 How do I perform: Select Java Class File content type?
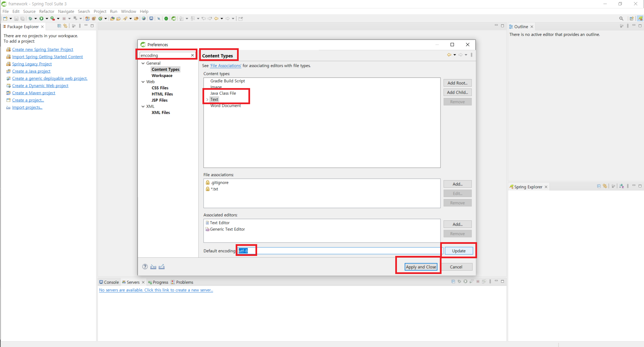223,93
